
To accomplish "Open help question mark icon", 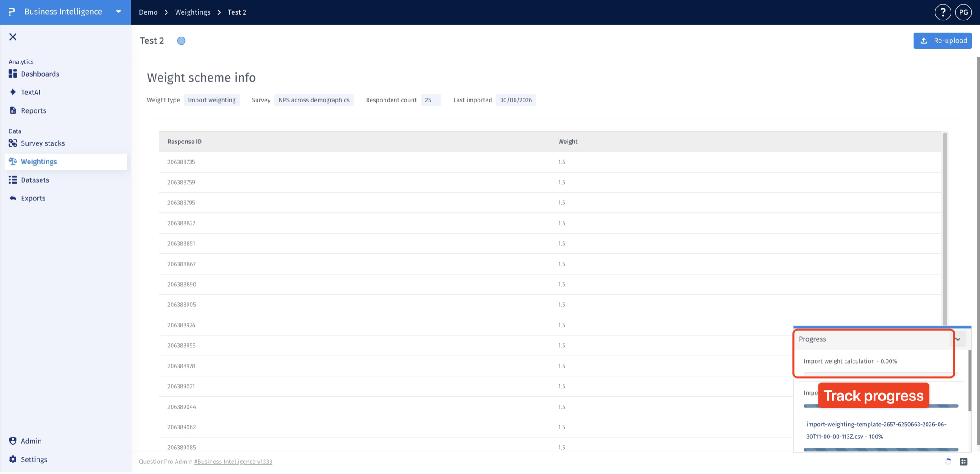I will pyautogui.click(x=943, y=12).
